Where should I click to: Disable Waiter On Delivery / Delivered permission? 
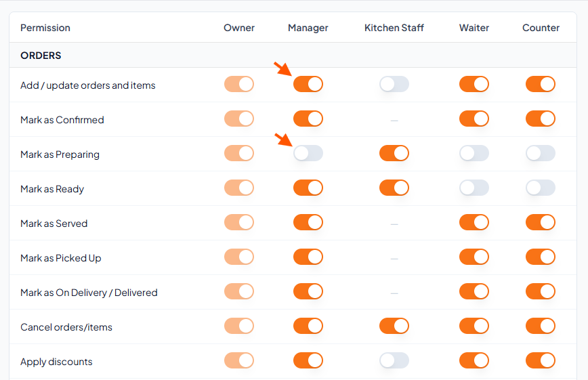click(x=474, y=291)
